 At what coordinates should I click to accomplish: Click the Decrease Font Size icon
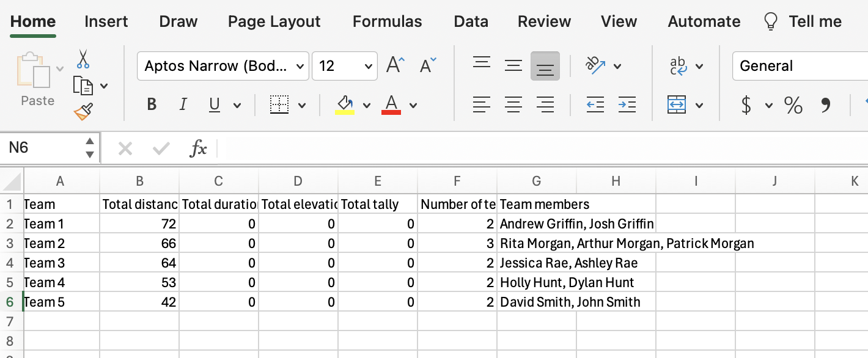428,65
